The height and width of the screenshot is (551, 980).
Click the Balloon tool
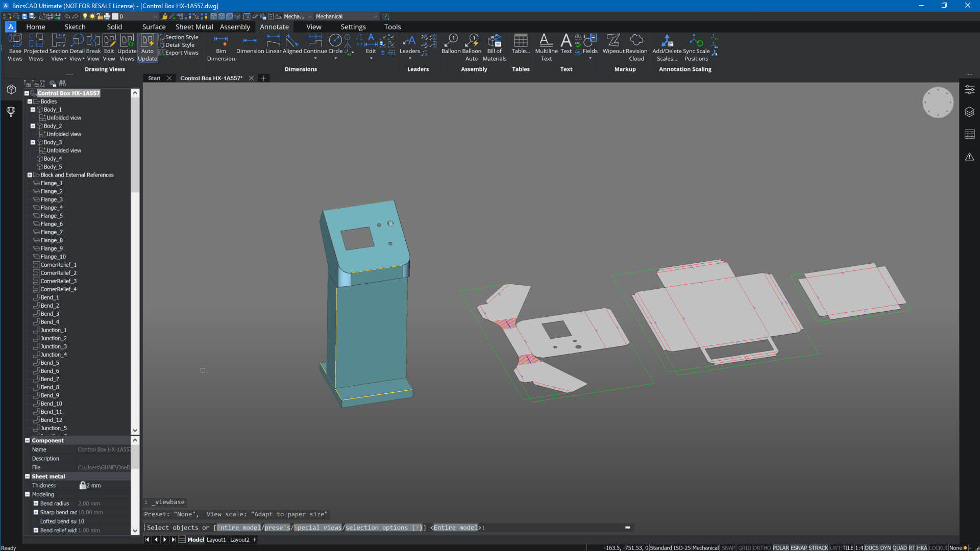451,44
